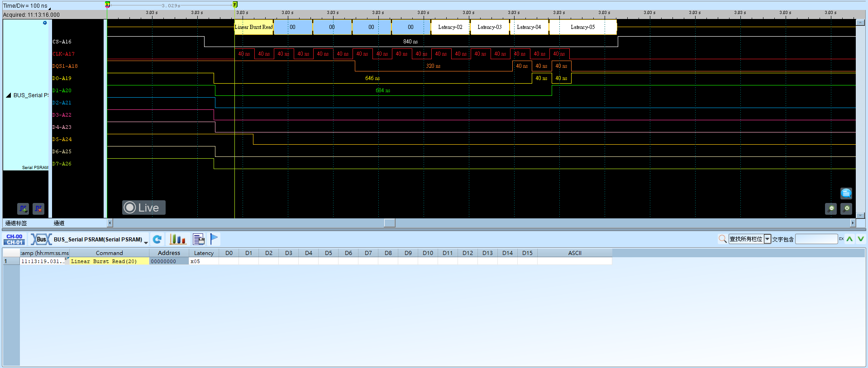Click the Latency-05 decode block
This screenshot has height=368, width=868.
point(583,27)
